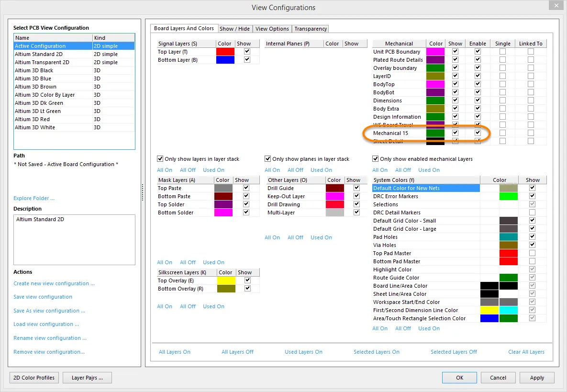
Task: Open Layer Pairs dialog
Action: [87, 378]
